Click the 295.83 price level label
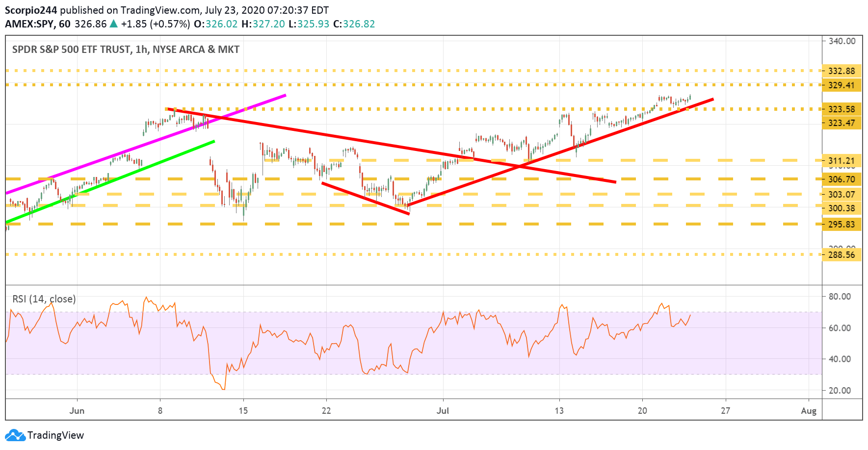This screenshot has height=450, width=868. tap(842, 225)
